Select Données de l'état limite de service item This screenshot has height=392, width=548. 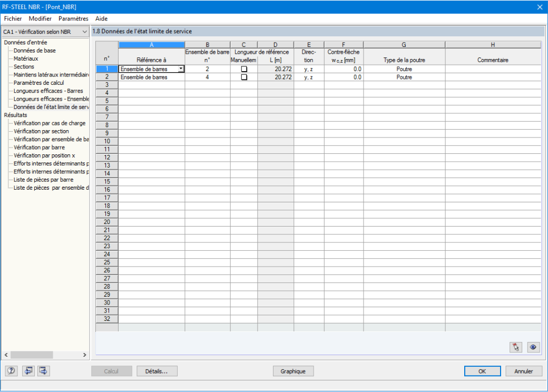pyautogui.click(x=51, y=107)
